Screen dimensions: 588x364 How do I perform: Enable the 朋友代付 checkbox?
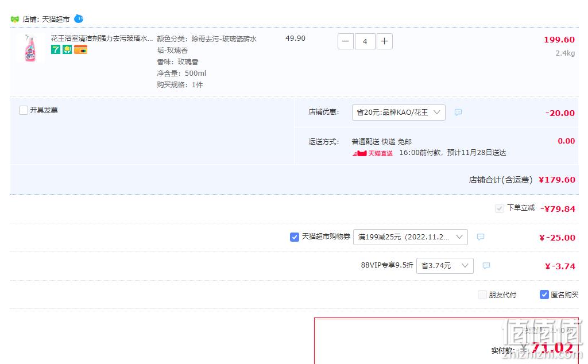(x=482, y=295)
